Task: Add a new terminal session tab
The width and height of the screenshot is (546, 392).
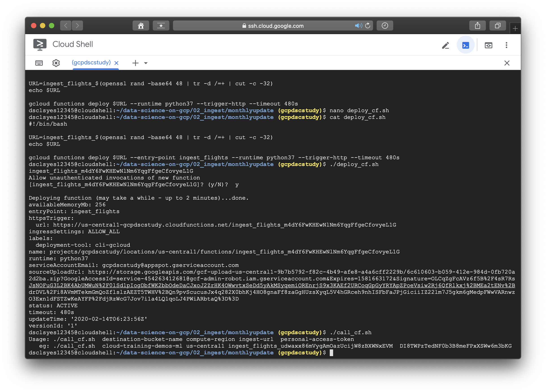Action: tap(135, 63)
